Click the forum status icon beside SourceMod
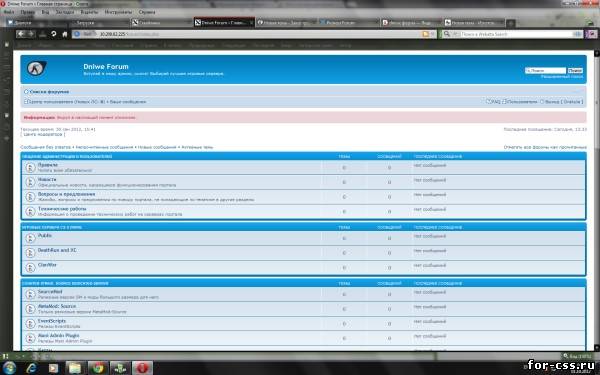Screen dimensions: 600x375 31,294
